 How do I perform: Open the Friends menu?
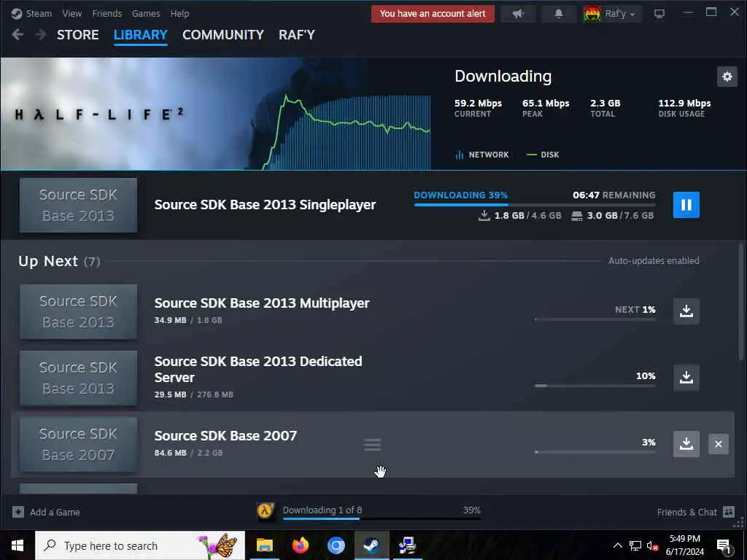tap(107, 13)
